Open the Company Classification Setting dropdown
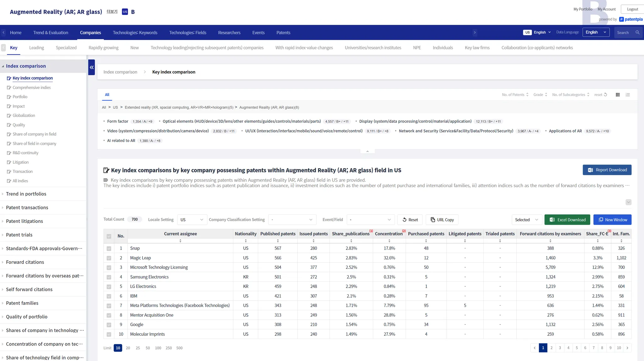This screenshot has width=644, height=361. click(292, 220)
